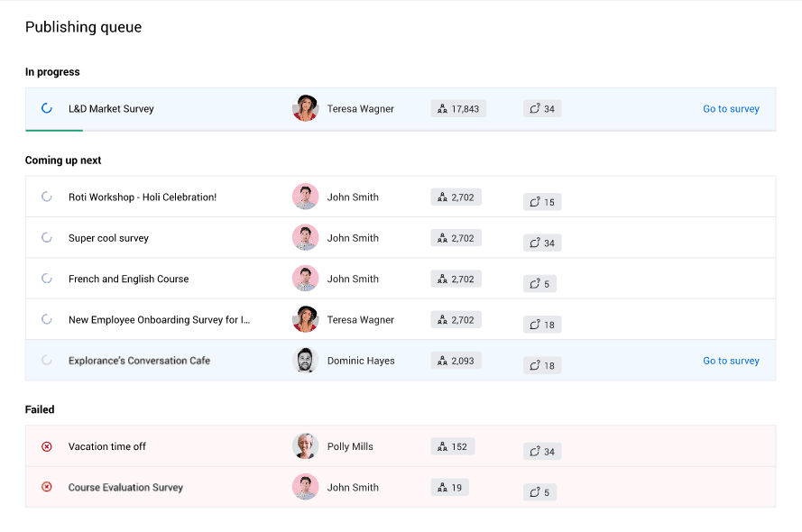Open Go to survey for Explorance's Conversation Cafe
Image resolution: width=802 pixels, height=532 pixels.
click(x=731, y=361)
